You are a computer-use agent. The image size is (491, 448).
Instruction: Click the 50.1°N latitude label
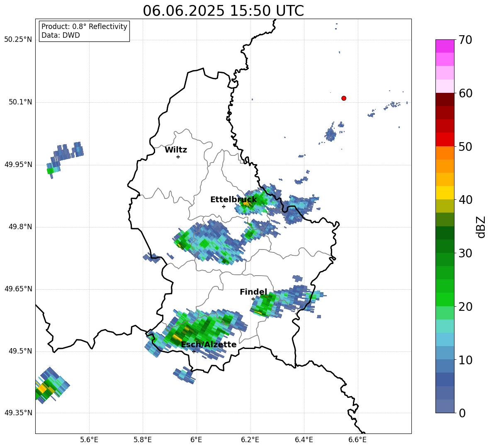click(x=20, y=102)
